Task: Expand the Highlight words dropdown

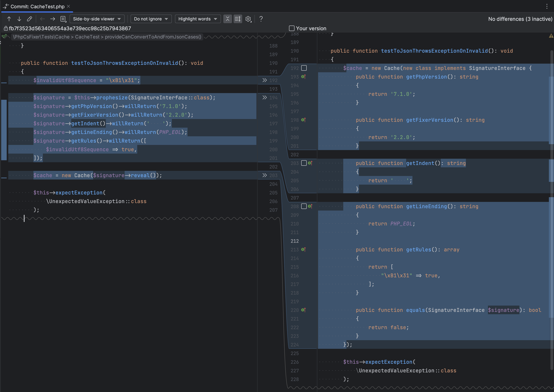Action: 198,19
